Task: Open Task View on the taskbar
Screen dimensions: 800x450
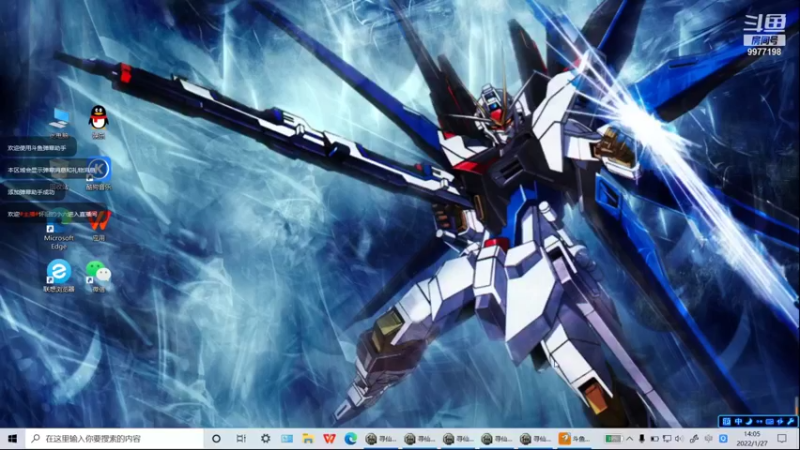Action: [241, 439]
